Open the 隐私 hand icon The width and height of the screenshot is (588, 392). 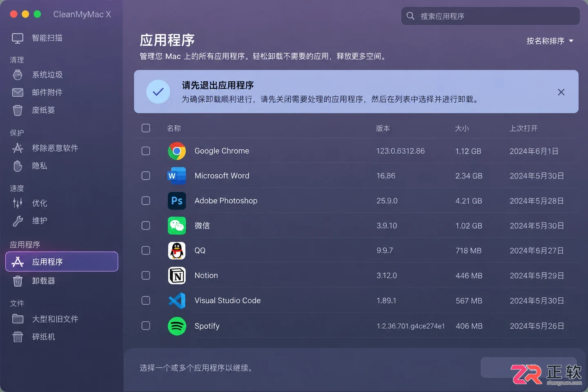[18, 166]
